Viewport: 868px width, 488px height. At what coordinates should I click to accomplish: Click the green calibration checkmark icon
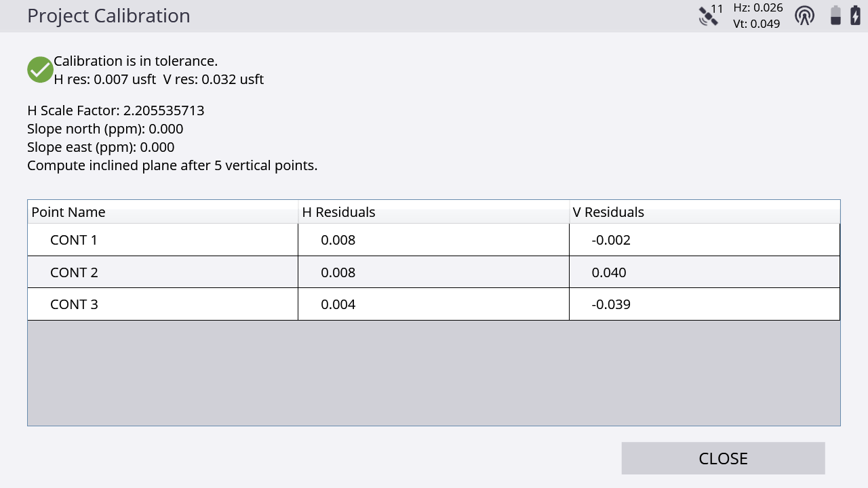40,70
